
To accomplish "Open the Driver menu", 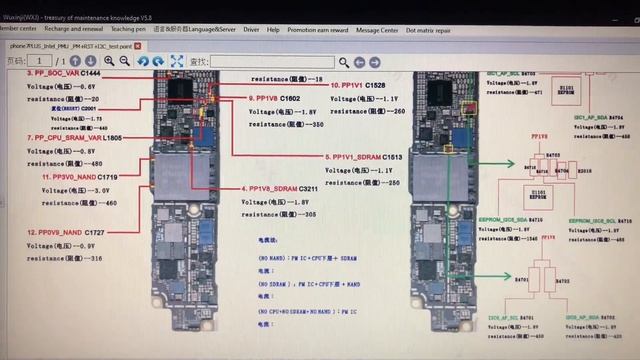I will tap(251, 30).
